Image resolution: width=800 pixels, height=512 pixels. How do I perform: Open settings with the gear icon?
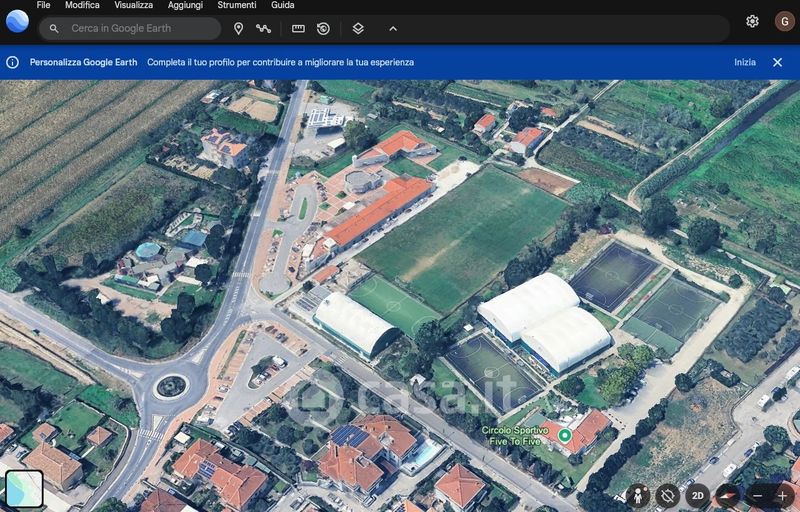tap(752, 21)
